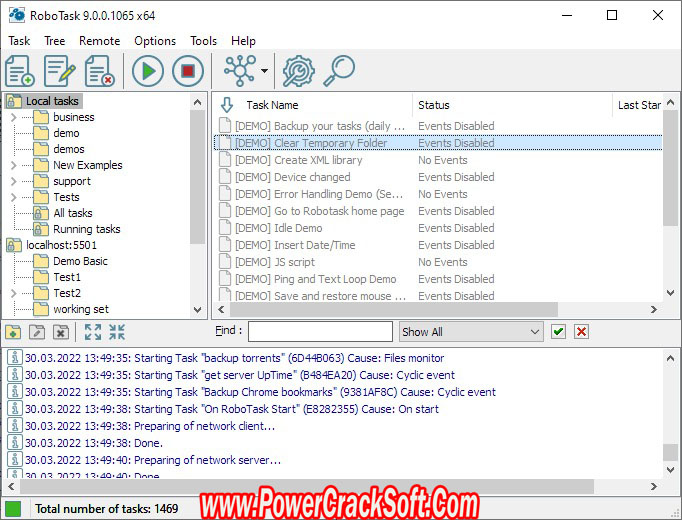The width and height of the screenshot is (682, 520).
Task: Click the green status indicator in the status bar
Action: 13,509
